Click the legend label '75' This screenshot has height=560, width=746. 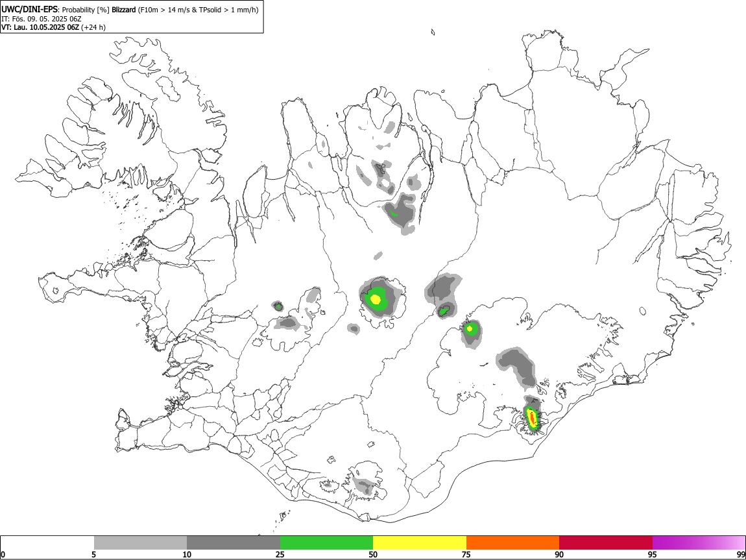click(x=466, y=554)
